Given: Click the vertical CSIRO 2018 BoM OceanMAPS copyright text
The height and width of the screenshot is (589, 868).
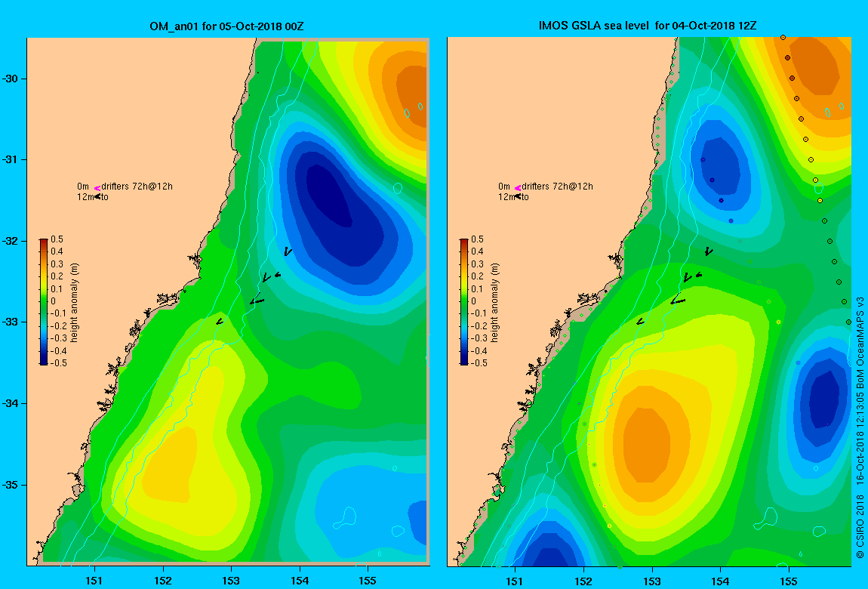Looking at the screenshot, I should point(860,427).
